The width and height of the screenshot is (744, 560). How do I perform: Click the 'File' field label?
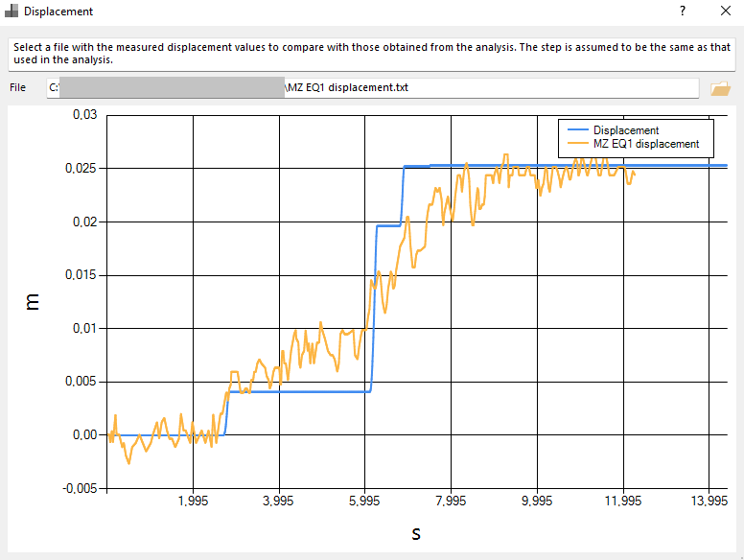pos(17,87)
